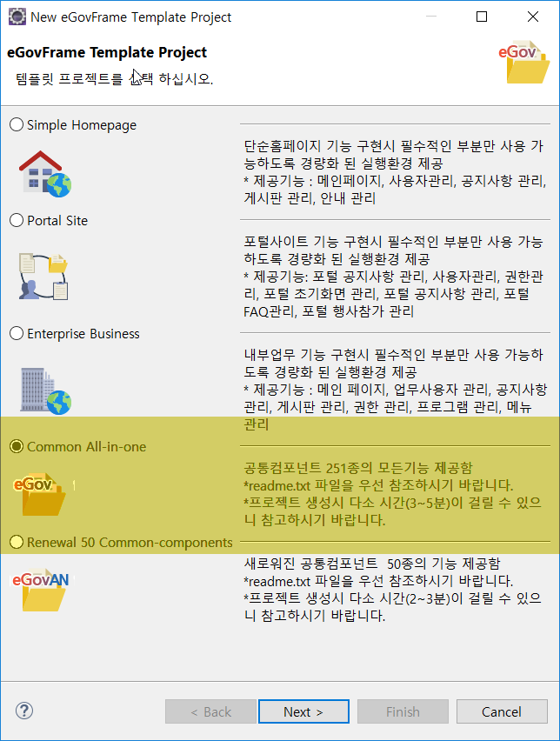Click the '템플릿 프로젝트를 선택 하십시오.' instruction text
560x741 pixels.
point(115,78)
